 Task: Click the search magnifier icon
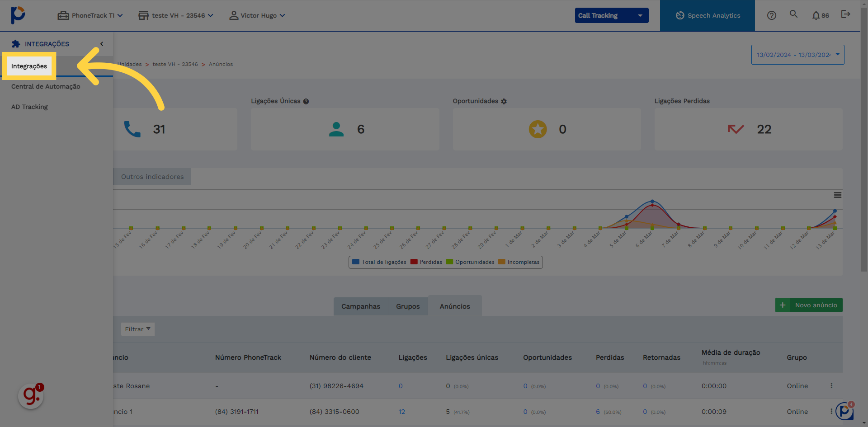coord(793,14)
